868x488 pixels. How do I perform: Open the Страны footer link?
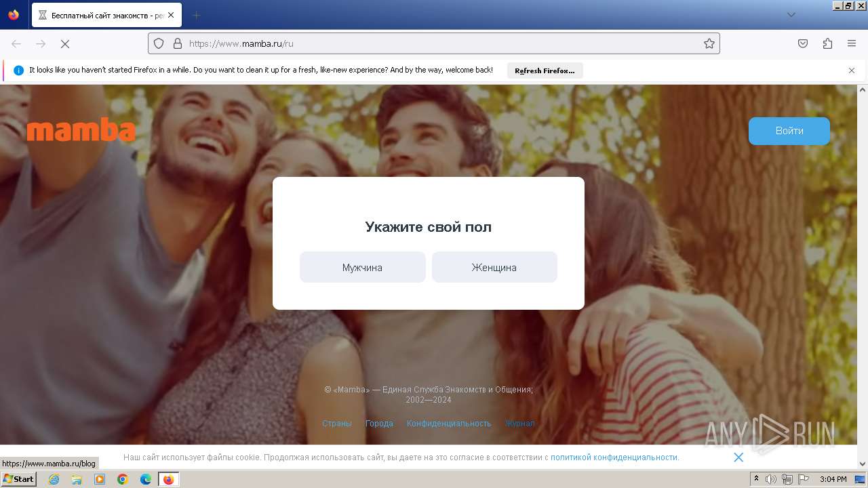(x=337, y=424)
